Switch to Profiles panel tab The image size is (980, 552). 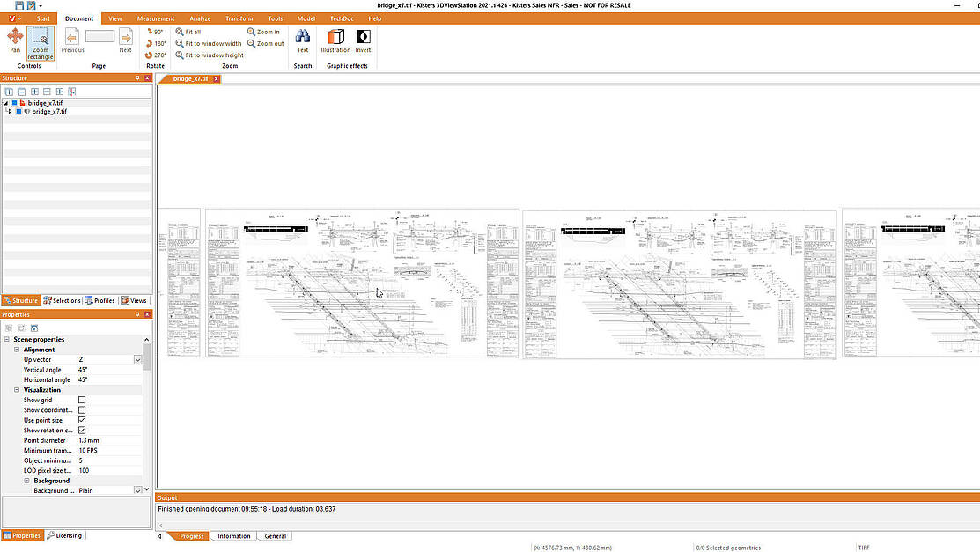click(100, 301)
